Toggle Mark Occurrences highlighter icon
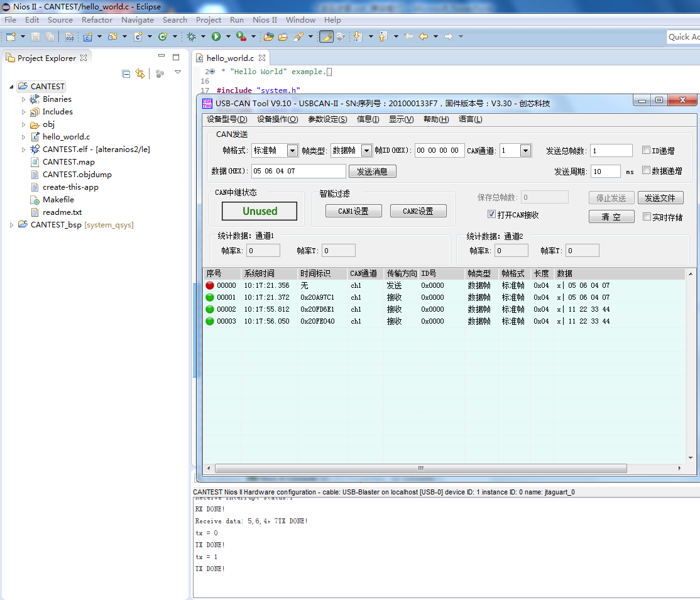The image size is (700, 600). click(x=326, y=36)
